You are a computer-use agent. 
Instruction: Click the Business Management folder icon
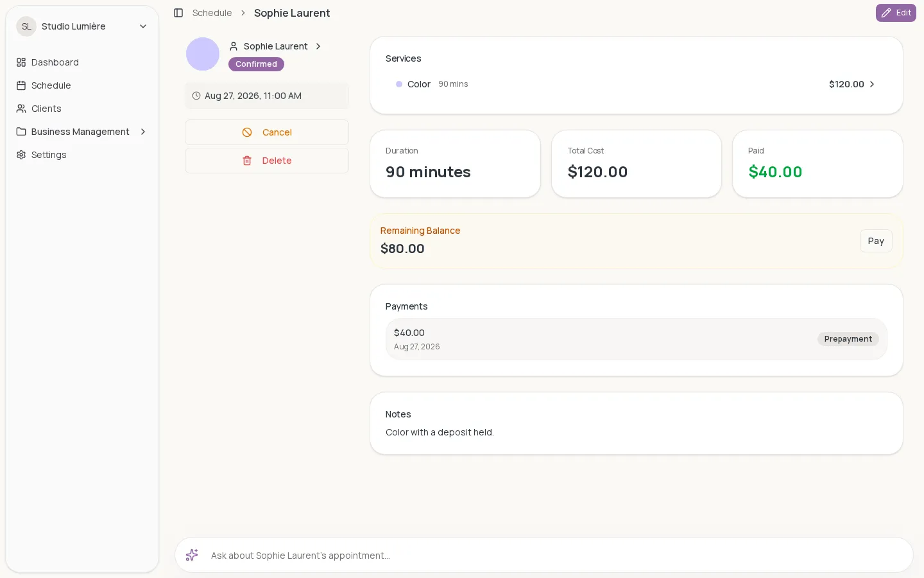[21, 132]
